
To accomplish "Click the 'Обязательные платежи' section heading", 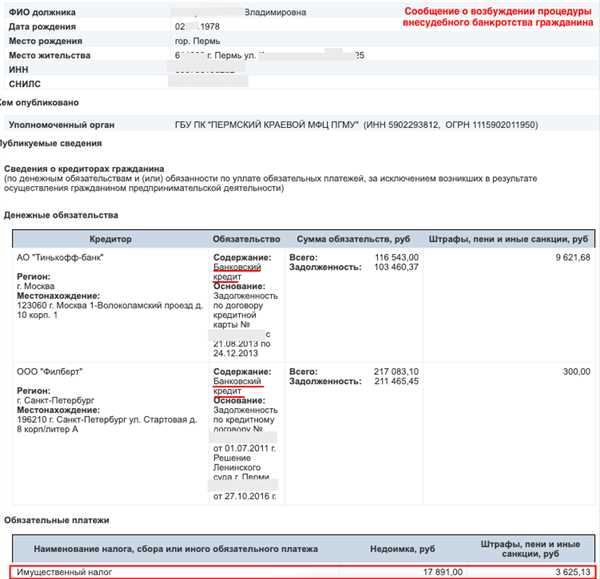I will pos(57,520).
